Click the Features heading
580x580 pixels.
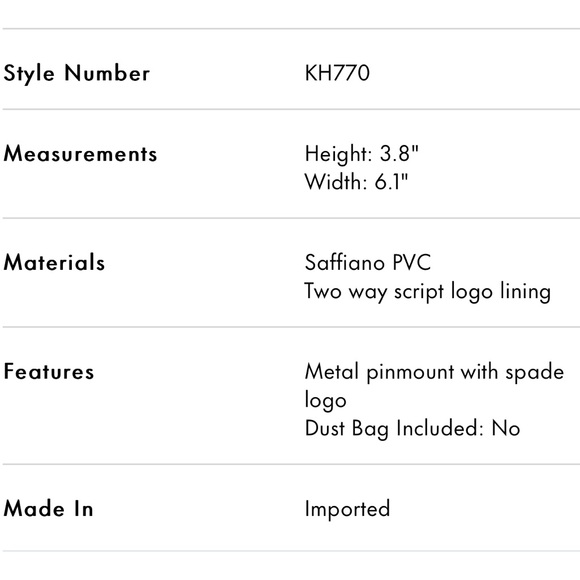pyautogui.click(x=48, y=371)
